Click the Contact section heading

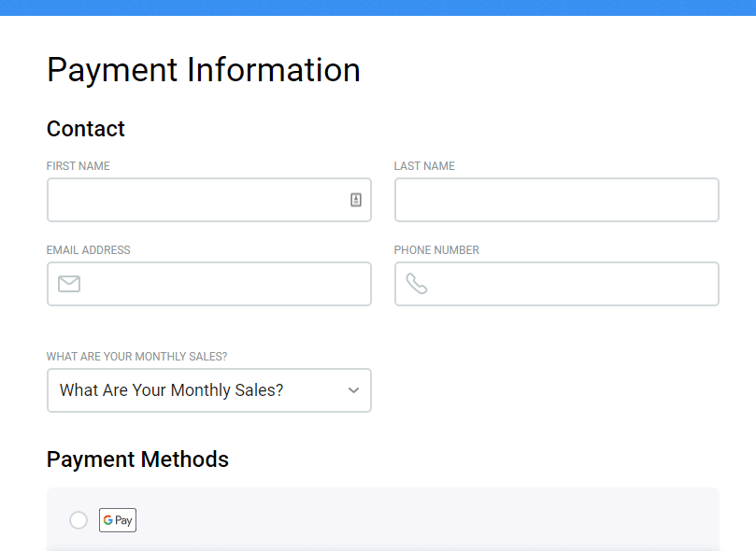(x=86, y=129)
